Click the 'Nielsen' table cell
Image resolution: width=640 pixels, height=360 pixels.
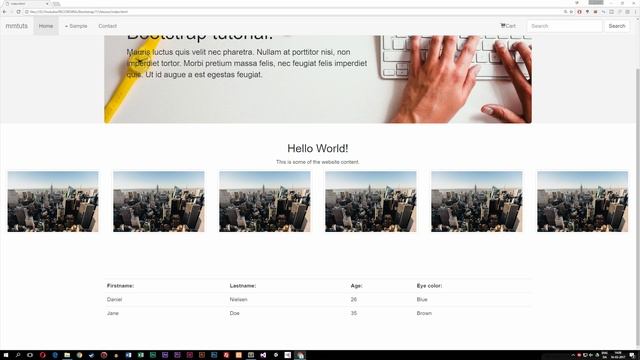(238, 300)
